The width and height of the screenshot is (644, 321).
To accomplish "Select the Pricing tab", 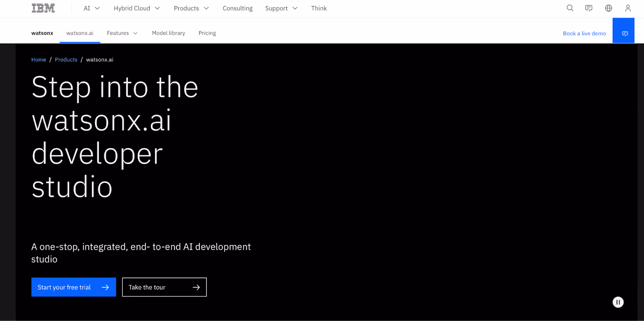I will [207, 33].
